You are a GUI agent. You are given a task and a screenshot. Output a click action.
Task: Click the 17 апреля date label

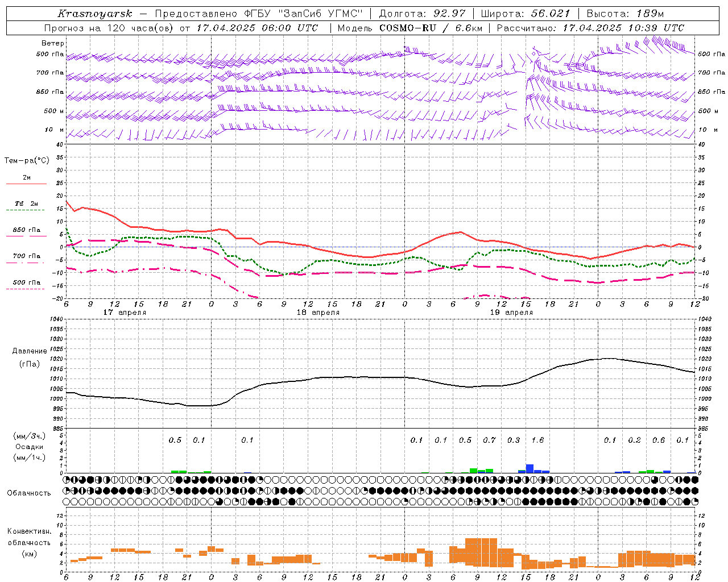(125, 313)
